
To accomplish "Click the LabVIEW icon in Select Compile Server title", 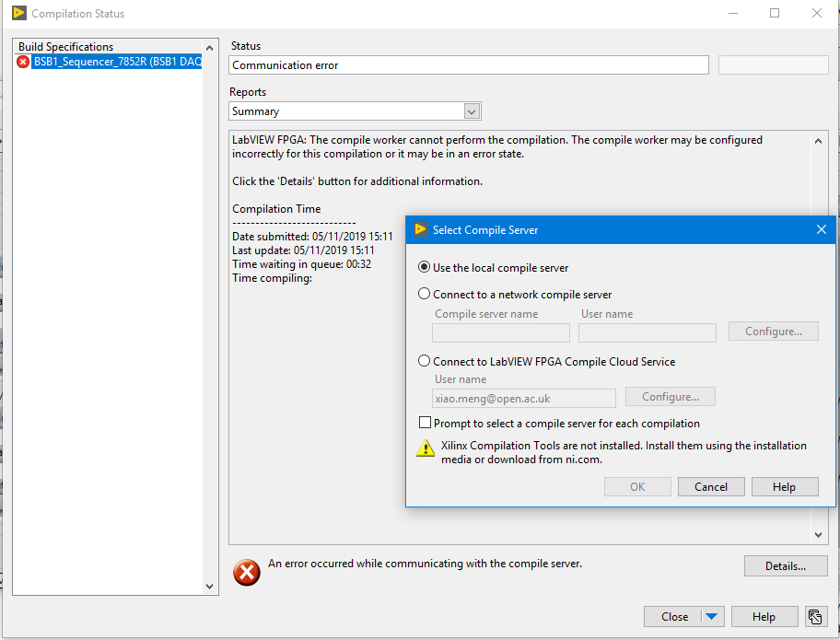I will (421, 229).
